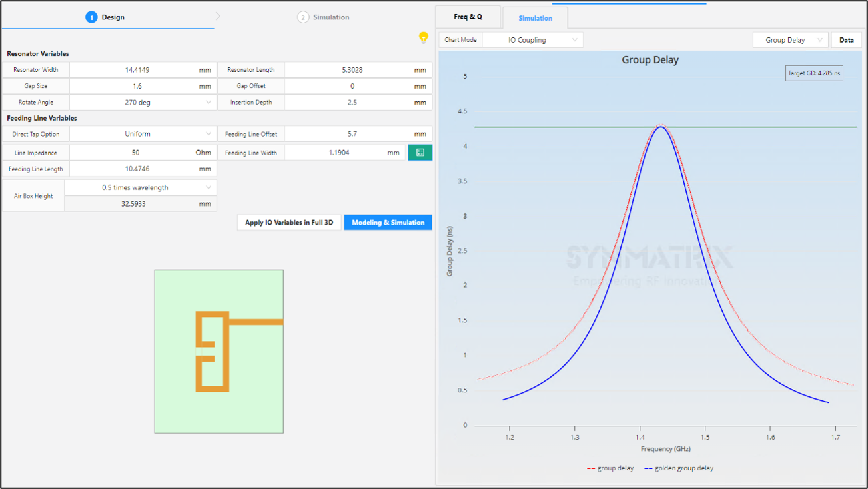Click the step 1 Design circle icon
This screenshot has width=868, height=489.
point(91,17)
